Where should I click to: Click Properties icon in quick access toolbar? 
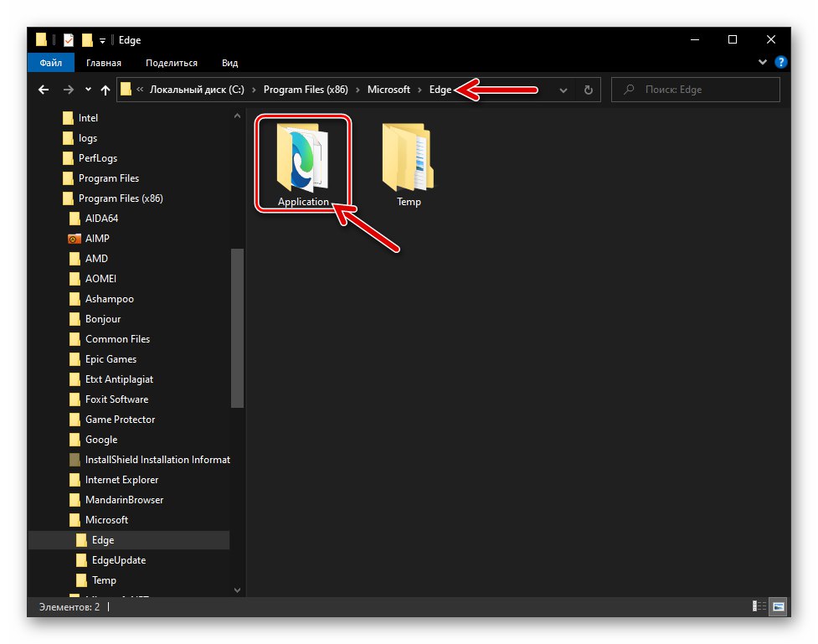69,39
